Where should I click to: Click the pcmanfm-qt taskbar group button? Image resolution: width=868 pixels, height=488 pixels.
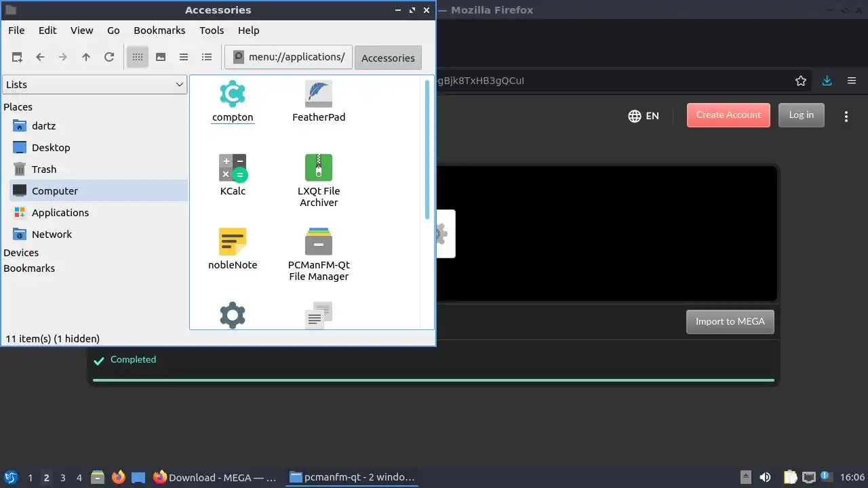click(x=351, y=477)
